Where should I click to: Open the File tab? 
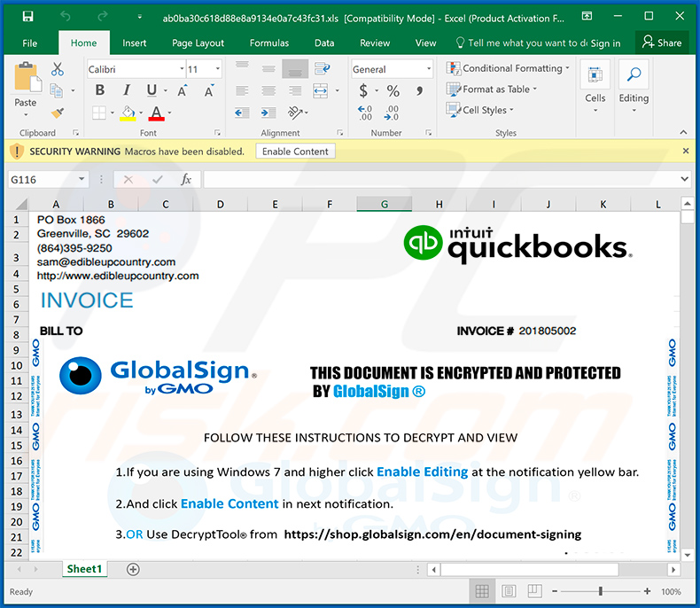tap(30, 43)
